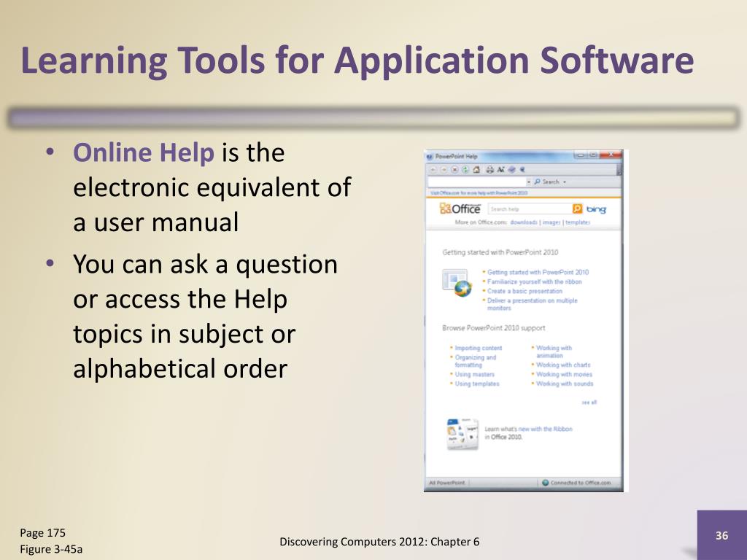Click the toolbar options overflow arrow

click(x=619, y=170)
